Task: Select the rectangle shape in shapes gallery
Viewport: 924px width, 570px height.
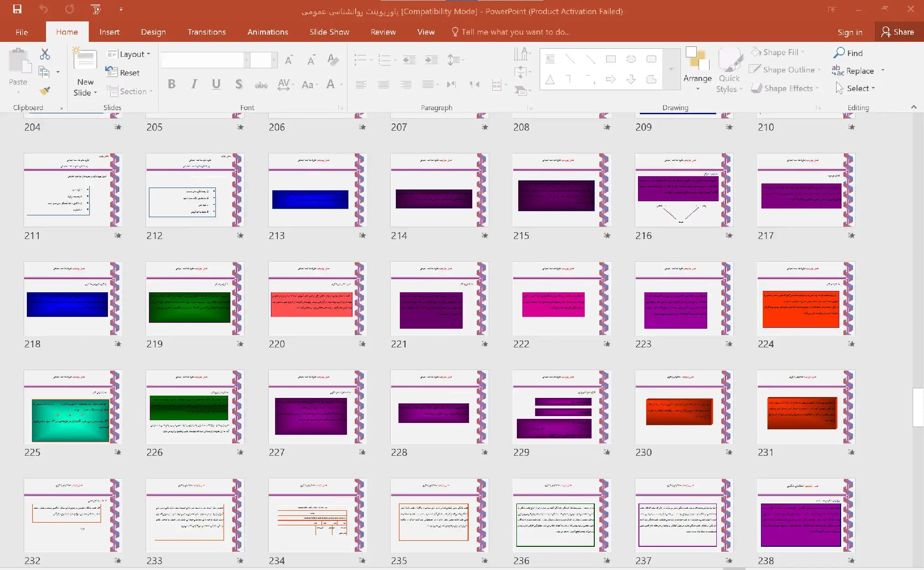Action: click(611, 59)
